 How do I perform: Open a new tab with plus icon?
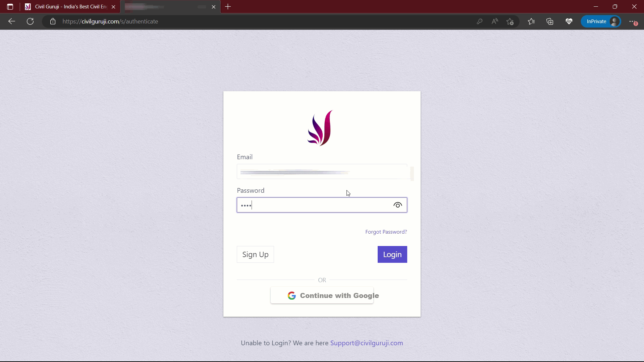[x=228, y=7]
